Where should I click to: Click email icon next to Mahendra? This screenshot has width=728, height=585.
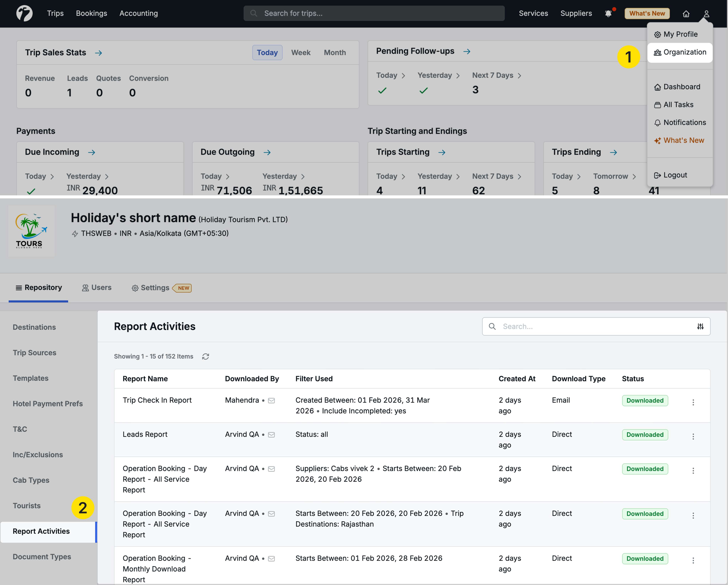point(271,401)
